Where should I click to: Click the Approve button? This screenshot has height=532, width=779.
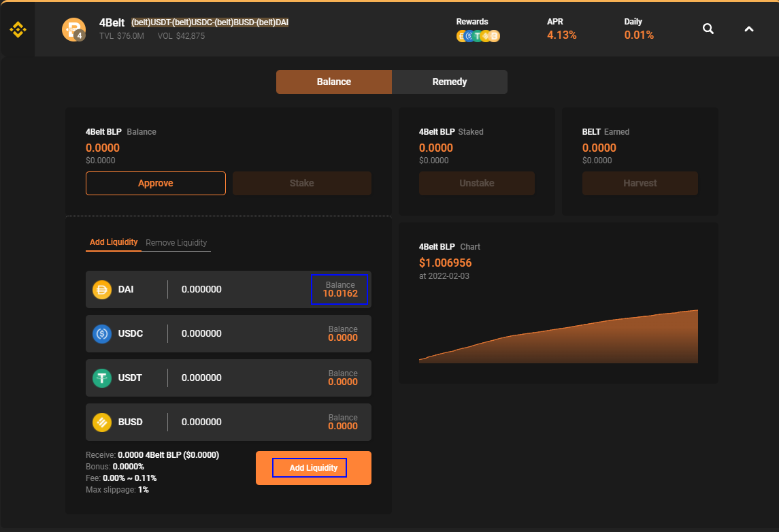tap(156, 183)
